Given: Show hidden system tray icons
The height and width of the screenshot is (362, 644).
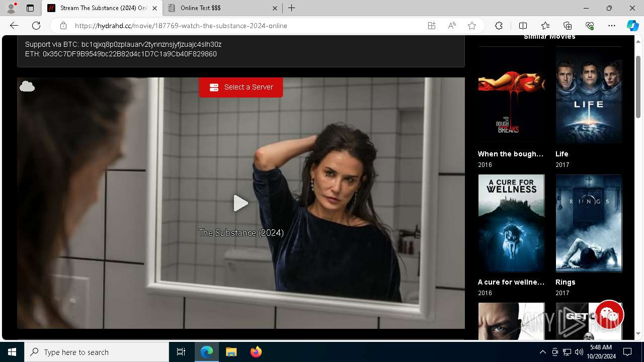Looking at the screenshot, I should 542,352.
